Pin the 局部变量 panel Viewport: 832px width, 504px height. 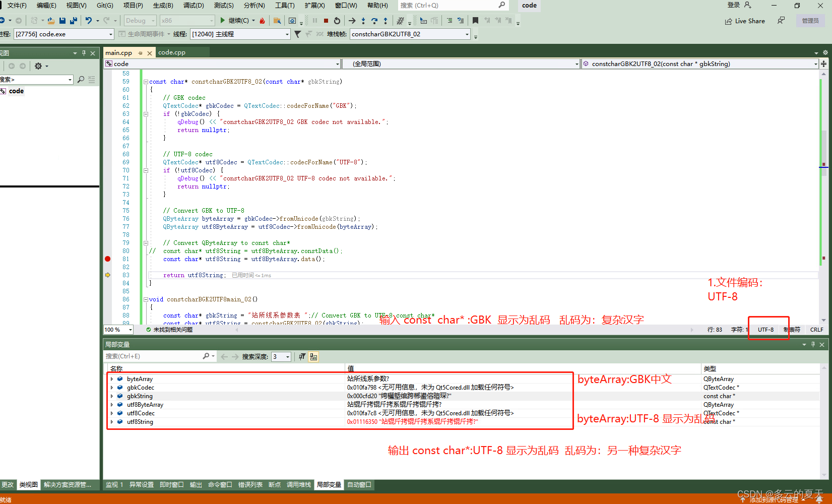[813, 344]
